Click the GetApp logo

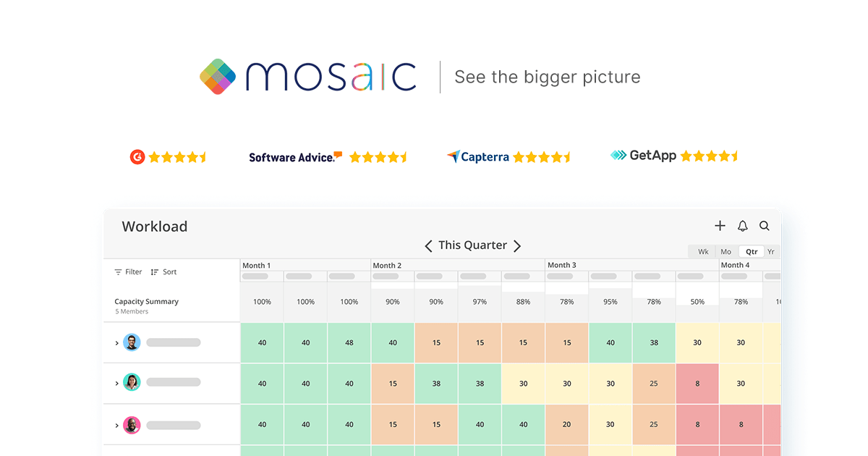[x=642, y=155]
